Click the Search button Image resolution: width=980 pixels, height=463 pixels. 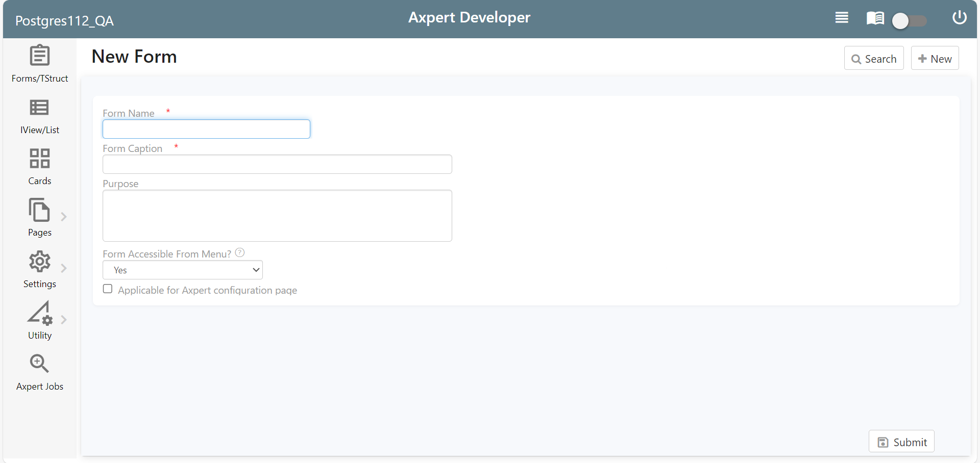pyautogui.click(x=874, y=58)
